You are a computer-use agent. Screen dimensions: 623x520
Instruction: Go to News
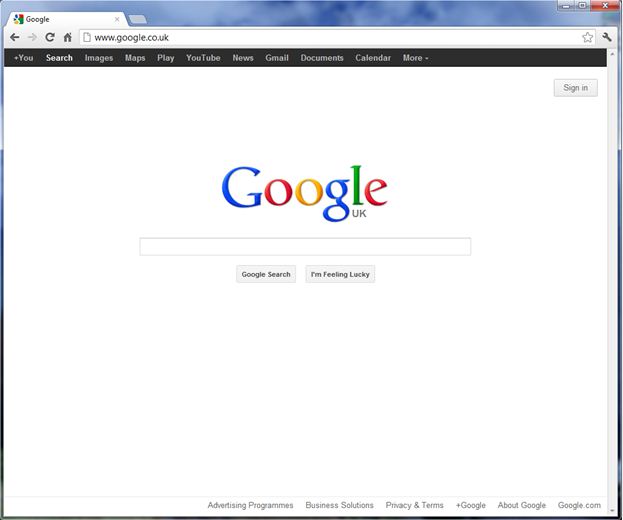(x=243, y=58)
